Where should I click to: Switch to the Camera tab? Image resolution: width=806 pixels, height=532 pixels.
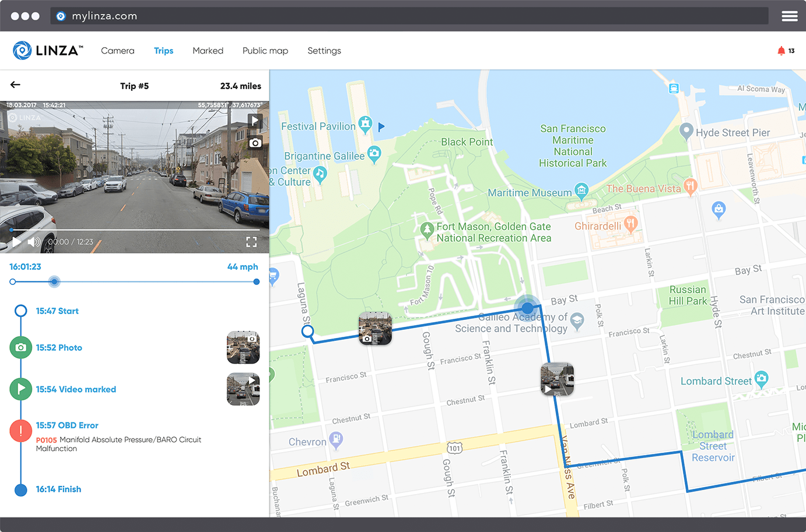click(117, 51)
